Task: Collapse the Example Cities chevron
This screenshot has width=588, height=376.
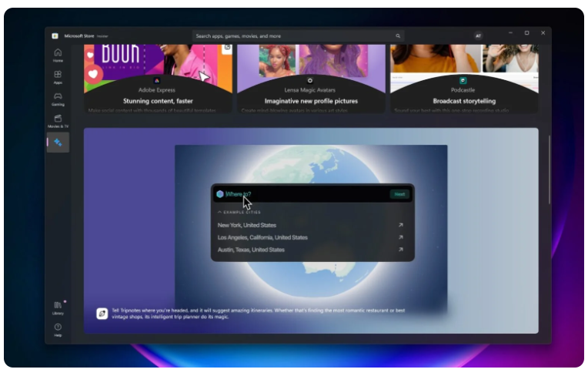Action: (x=219, y=212)
